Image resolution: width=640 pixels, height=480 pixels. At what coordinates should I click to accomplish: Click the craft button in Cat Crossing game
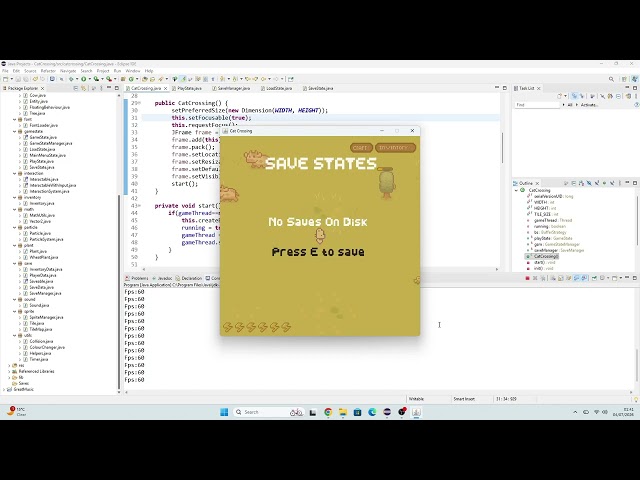point(361,147)
